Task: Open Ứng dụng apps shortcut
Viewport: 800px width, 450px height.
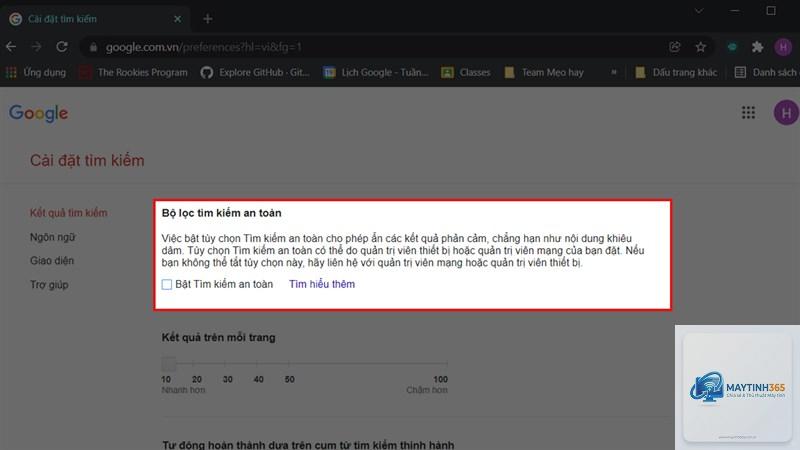Action: (36, 72)
